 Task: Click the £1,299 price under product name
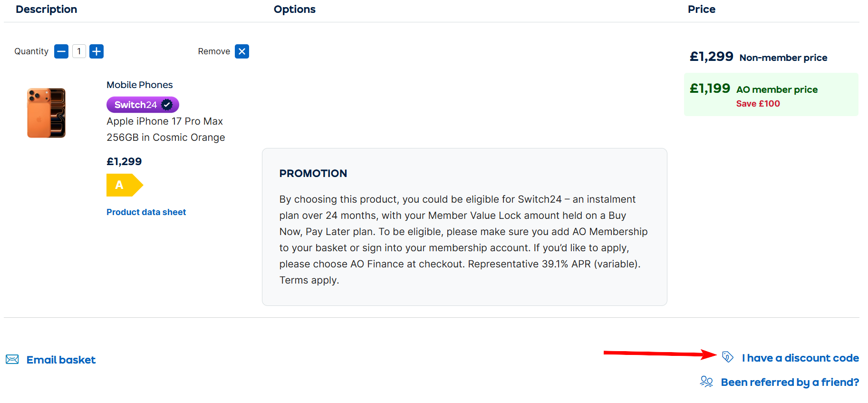tap(124, 162)
